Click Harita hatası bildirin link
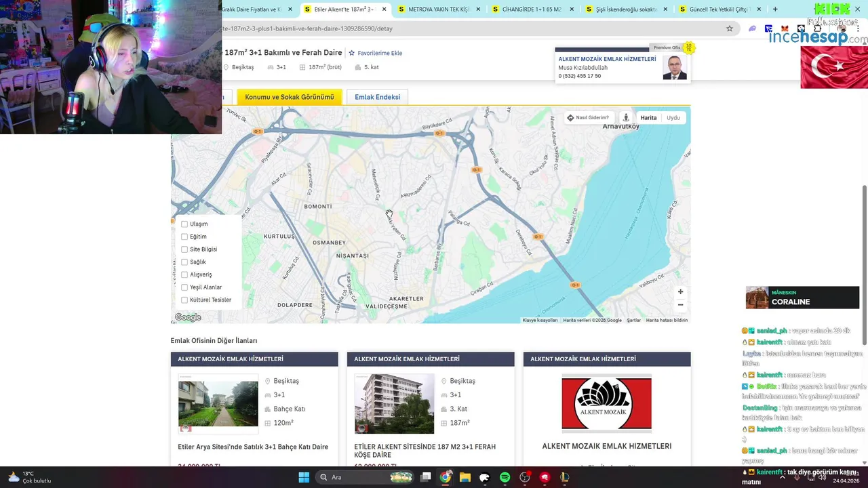 click(x=667, y=320)
